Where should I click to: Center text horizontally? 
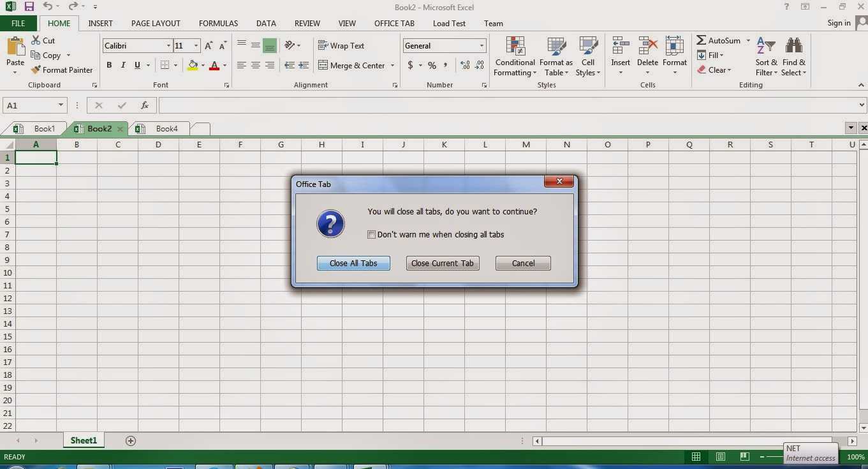256,65
